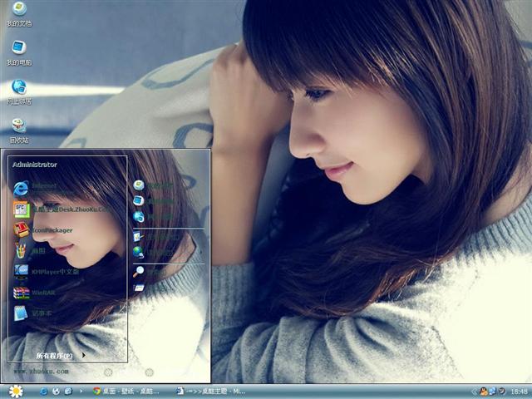Switch to Chrome 桌面 - 壁纸 taskbar window
Screen dimensions: 532x399
click(126, 392)
